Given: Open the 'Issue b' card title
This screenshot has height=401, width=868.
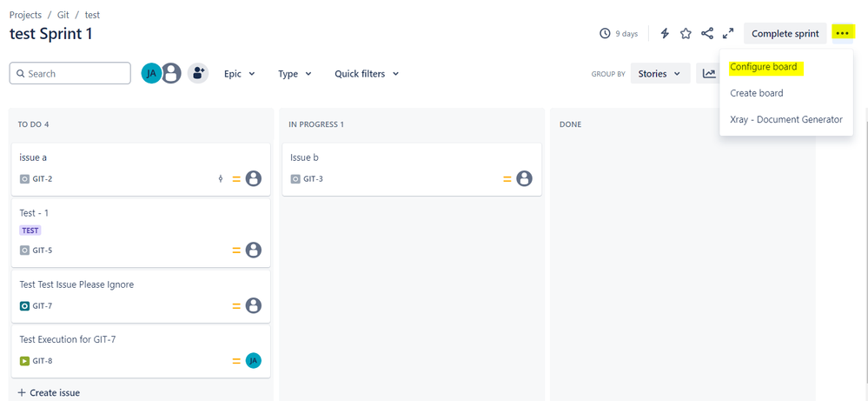Looking at the screenshot, I should coord(304,157).
